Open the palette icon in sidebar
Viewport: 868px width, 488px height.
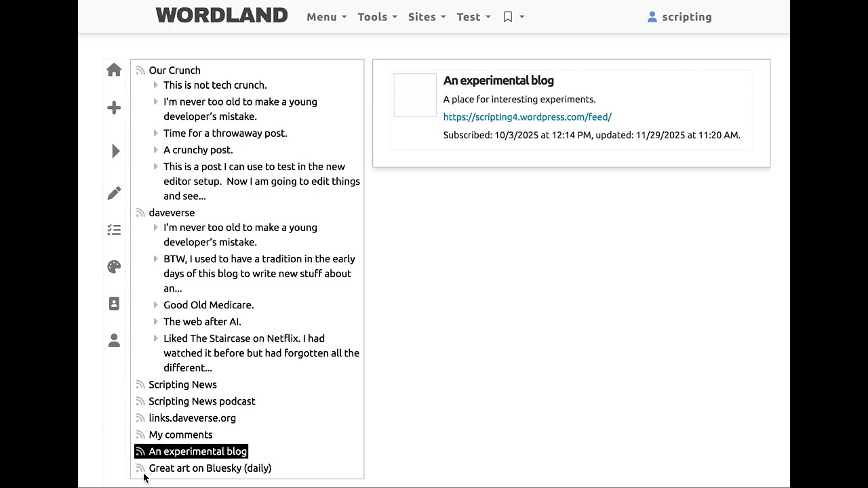114,266
